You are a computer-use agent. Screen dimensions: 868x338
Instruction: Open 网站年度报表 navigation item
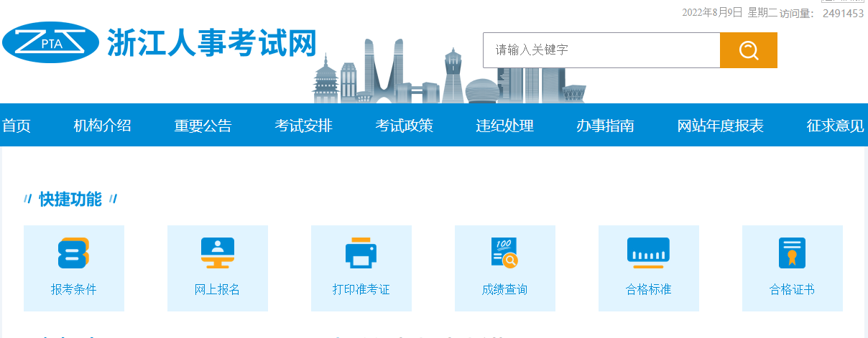point(720,126)
